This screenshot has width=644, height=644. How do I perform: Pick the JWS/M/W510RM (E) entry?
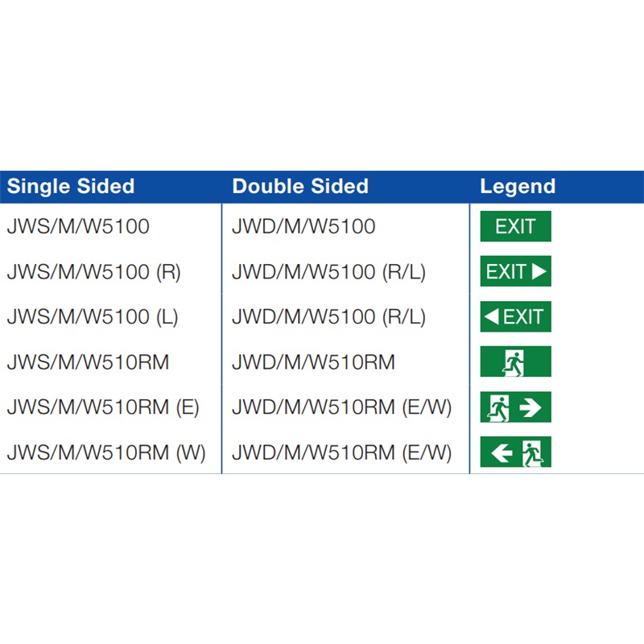(103, 407)
